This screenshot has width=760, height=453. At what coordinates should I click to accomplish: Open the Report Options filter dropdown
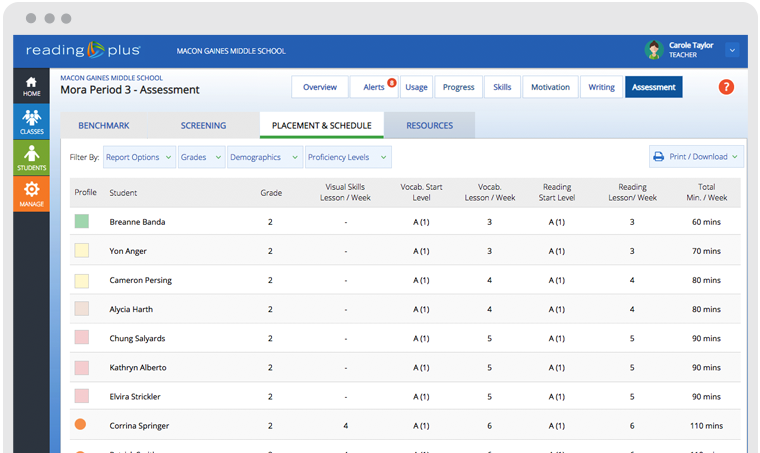(139, 157)
